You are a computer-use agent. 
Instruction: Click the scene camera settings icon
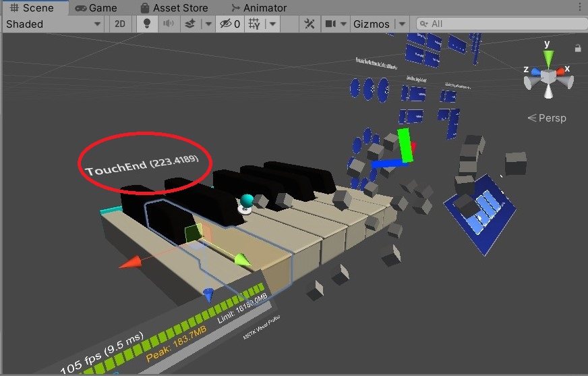tap(330, 24)
